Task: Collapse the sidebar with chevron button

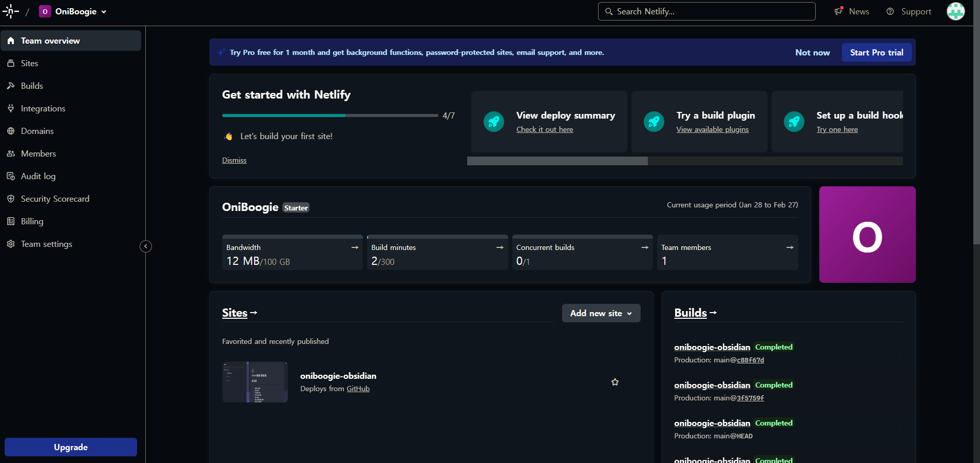Action: tap(146, 246)
